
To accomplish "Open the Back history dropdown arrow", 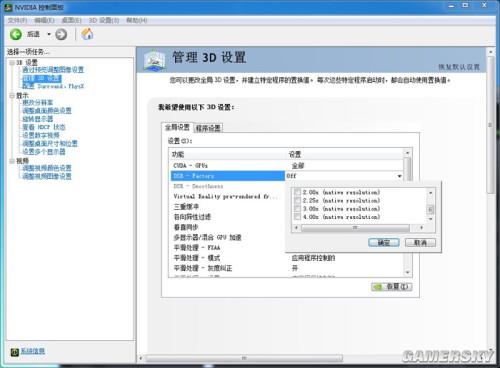I will click(49, 34).
